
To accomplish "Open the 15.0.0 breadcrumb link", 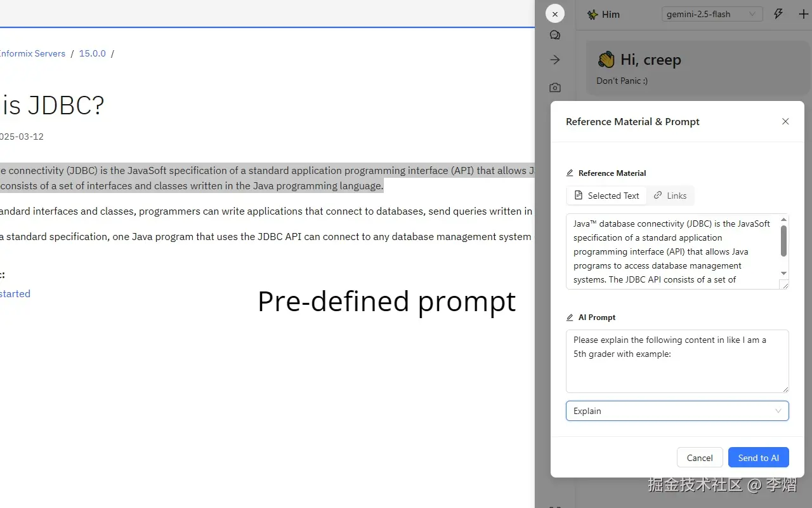I will point(92,53).
